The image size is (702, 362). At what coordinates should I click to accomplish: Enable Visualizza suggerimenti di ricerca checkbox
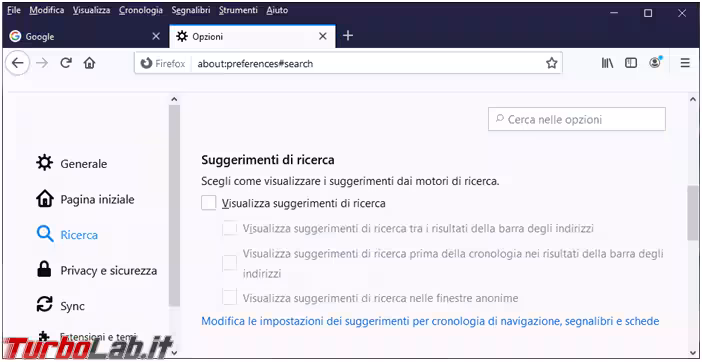tap(209, 203)
